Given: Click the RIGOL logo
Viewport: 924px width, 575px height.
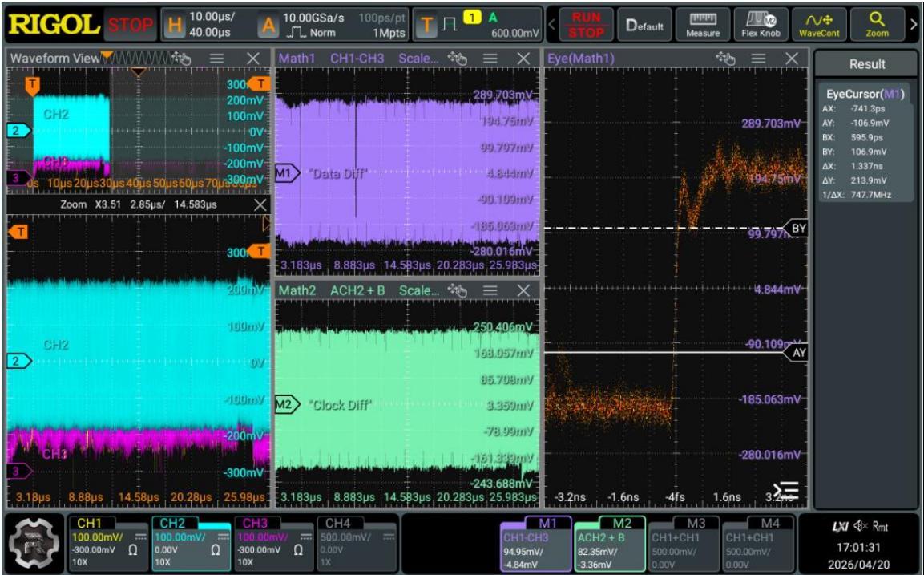Looking at the screenshot, I should pos(54,25).
